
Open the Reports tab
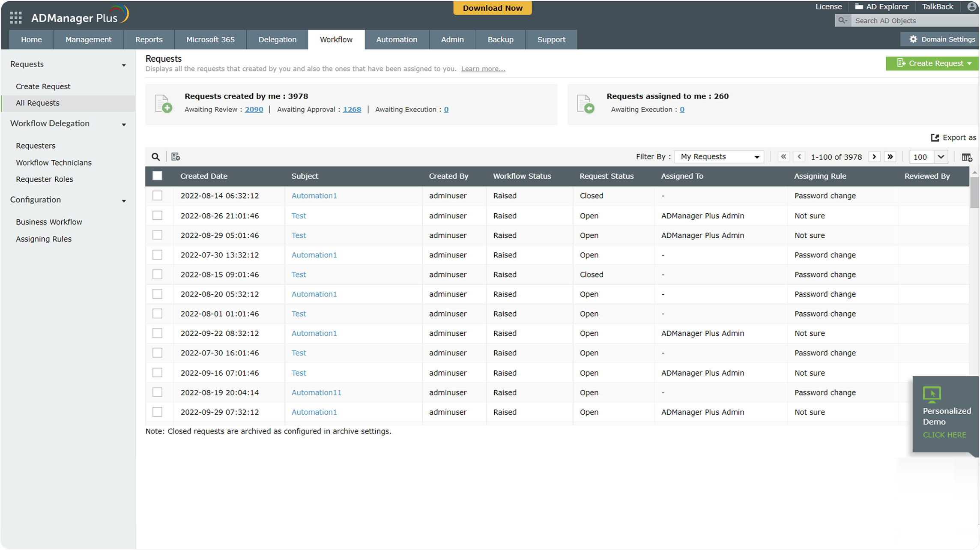[149, 39]
